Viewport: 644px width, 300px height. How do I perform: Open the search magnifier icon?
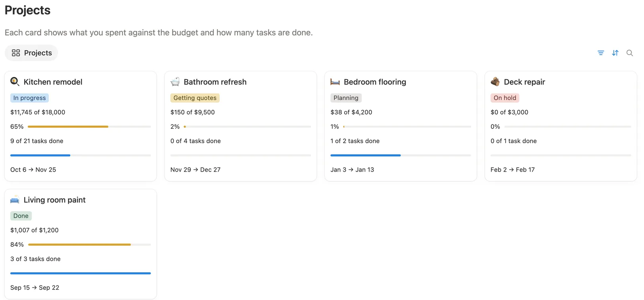click(x=630, y=53)
